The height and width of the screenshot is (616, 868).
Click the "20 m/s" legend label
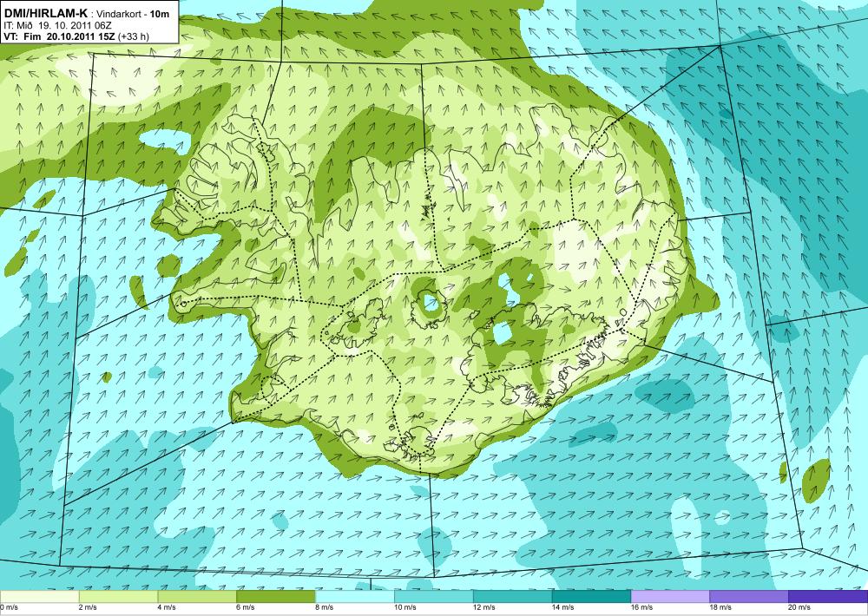click(x=799, y=607)
